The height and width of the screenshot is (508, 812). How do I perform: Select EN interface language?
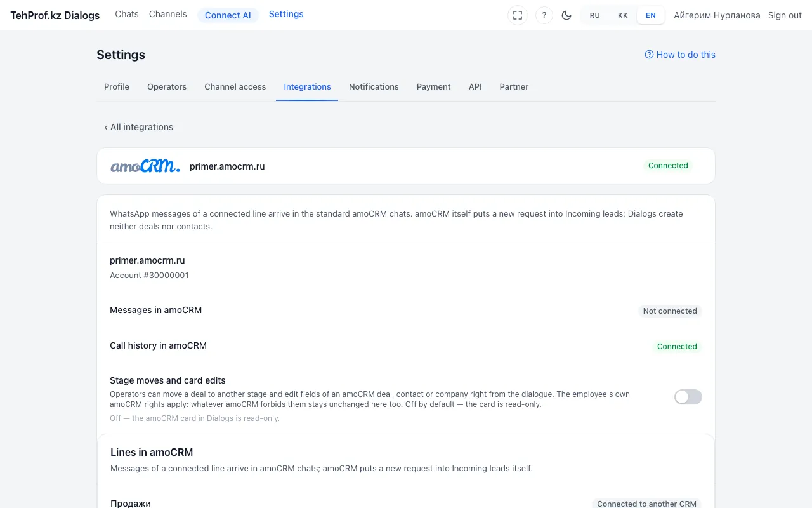tap(651, 15)
